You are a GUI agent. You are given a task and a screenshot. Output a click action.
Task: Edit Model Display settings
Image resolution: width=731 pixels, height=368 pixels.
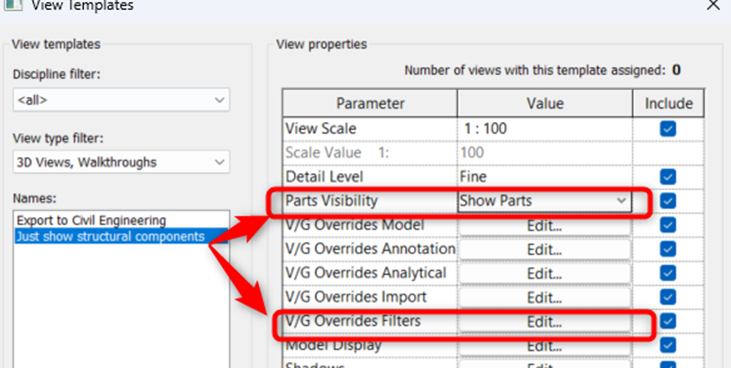545,346
